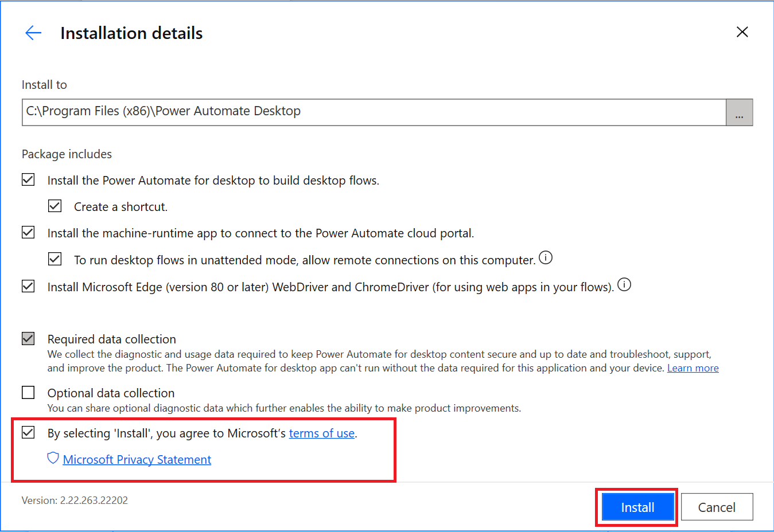This screenshot has height=532, width=774.
Task: Cancel the installation
Action: point(716,507)
